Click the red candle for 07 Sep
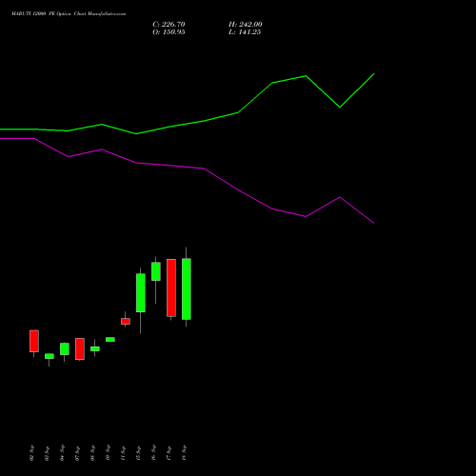Viewport: 476px width, 476px height. pyautogui.click(x=80, y=348)
